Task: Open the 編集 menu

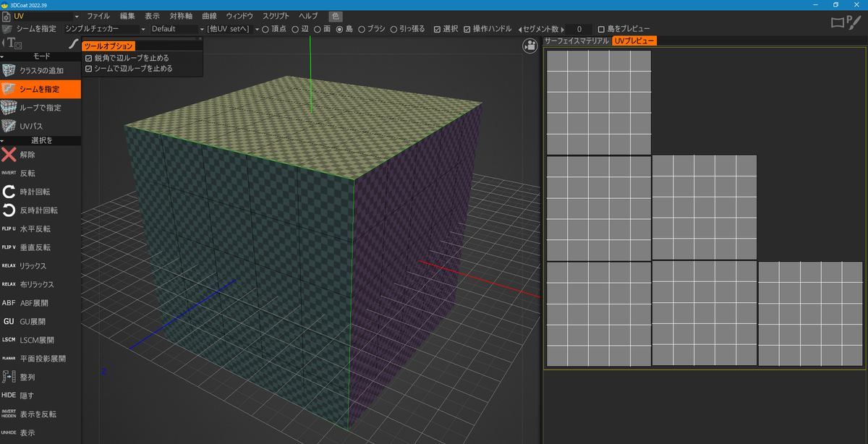Action: click(127, 16)
